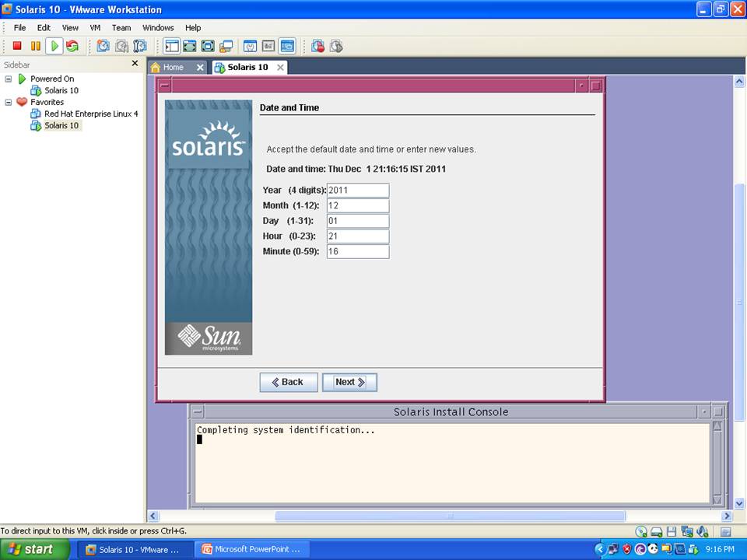This screenshot has width=747, height=560.
Task: Open Solaris installer window menu button
Action: (x=165, y=86)
